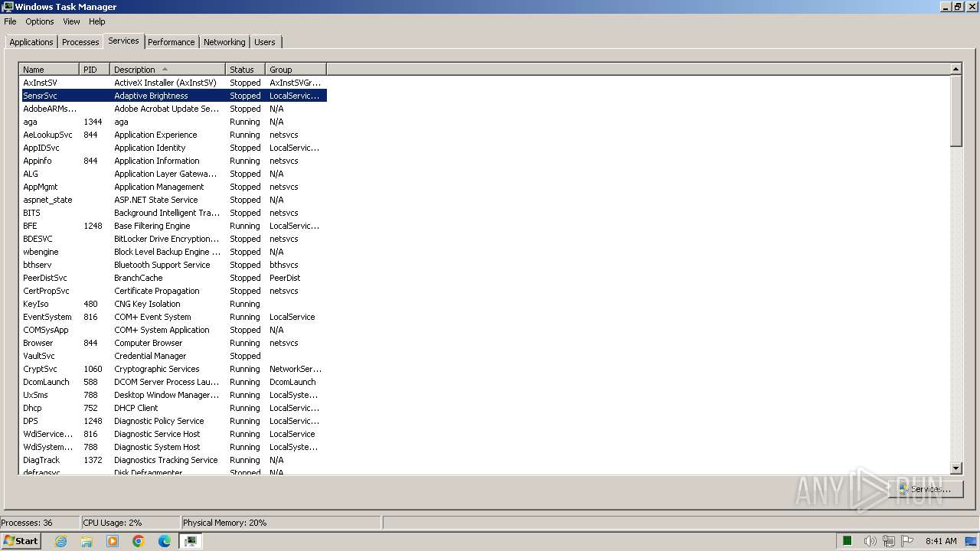
Task: Click the Action Center flag icon
Action: pos(906,541)
